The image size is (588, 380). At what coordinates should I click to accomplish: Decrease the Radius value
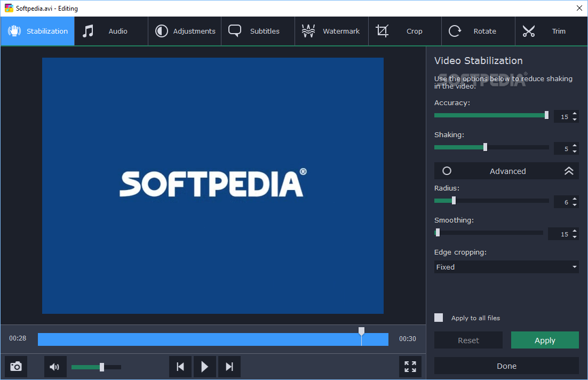[575, 205]
